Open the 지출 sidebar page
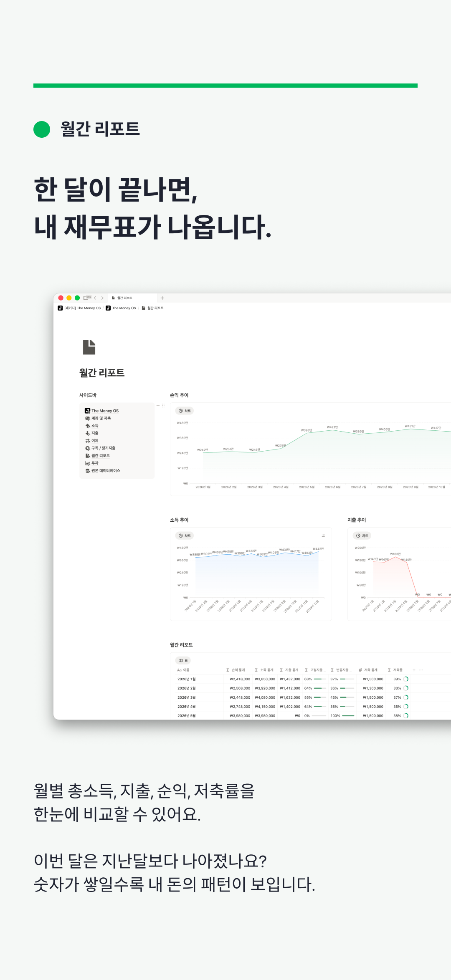This screenshot has height=980, width=451. (x=92, y=433)
